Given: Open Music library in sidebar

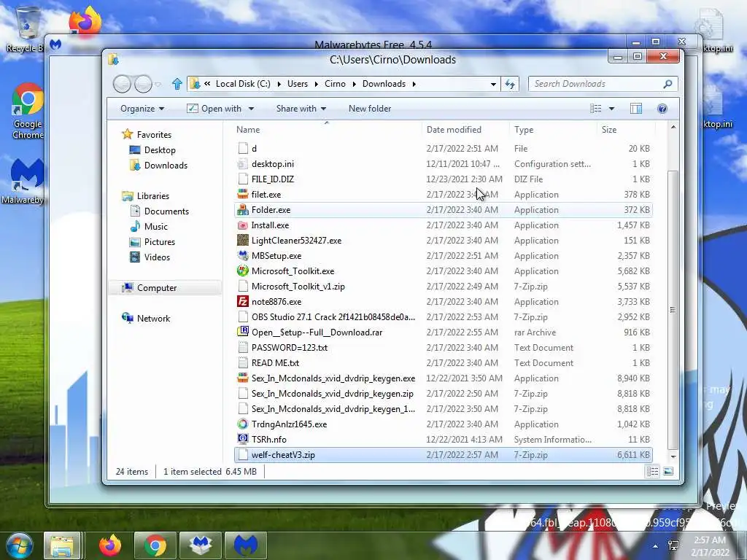Looking at the screenshot, I should (156, 226).
